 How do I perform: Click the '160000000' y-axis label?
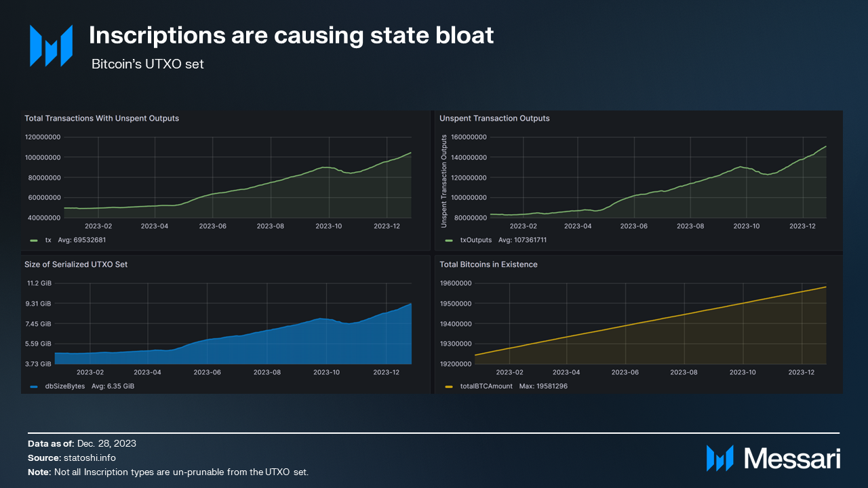[468, 137]
